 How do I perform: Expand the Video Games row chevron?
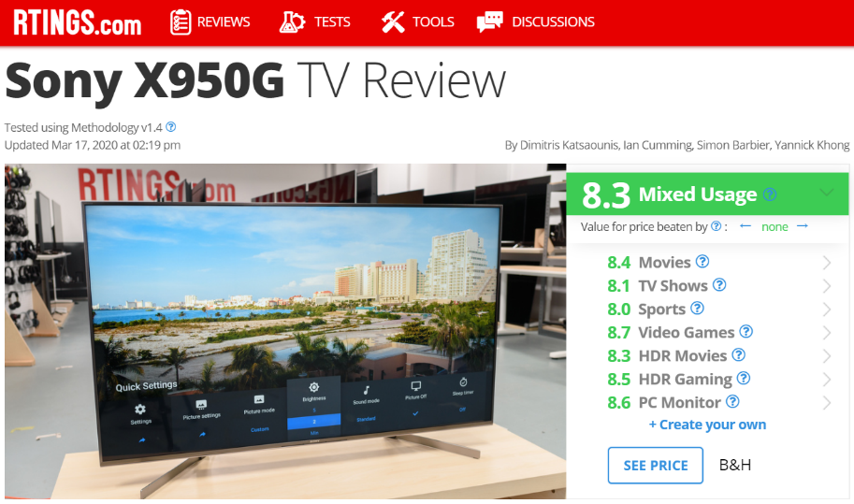pyautogui.click(x=827, y=333)
